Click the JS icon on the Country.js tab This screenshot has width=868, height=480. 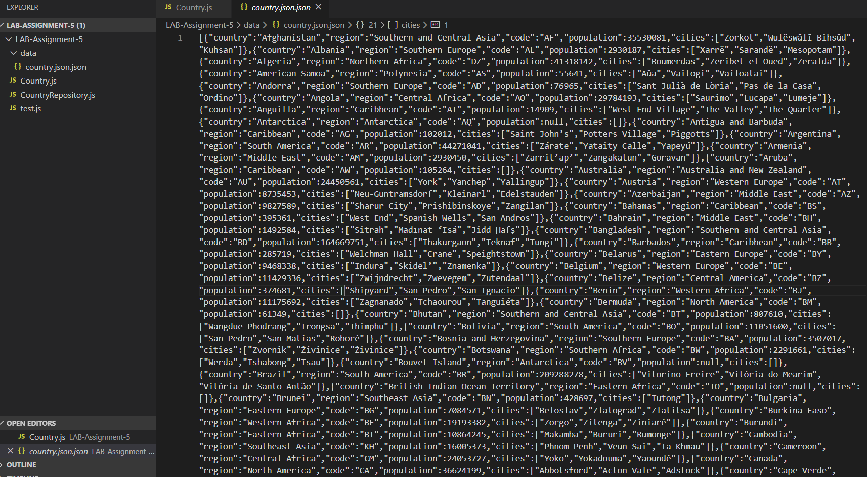[167, 7]
